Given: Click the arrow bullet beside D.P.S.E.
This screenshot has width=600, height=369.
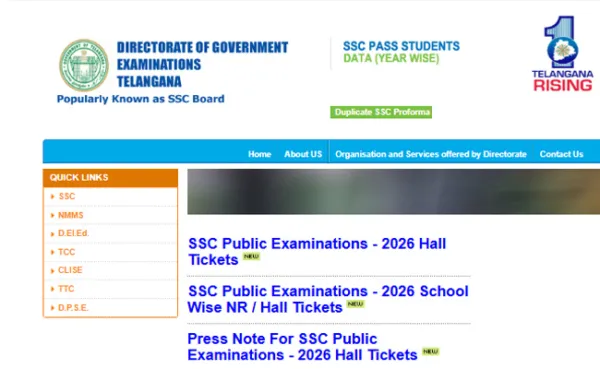Looking at the screenshot, I should 52,308.
